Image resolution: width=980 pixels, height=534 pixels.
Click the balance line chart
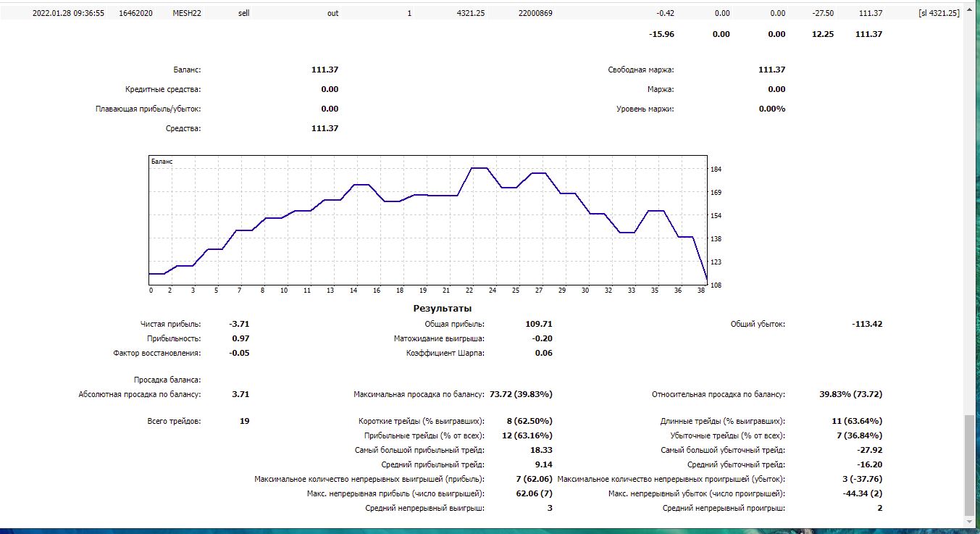pyautogui.click(x=427, y=220)
